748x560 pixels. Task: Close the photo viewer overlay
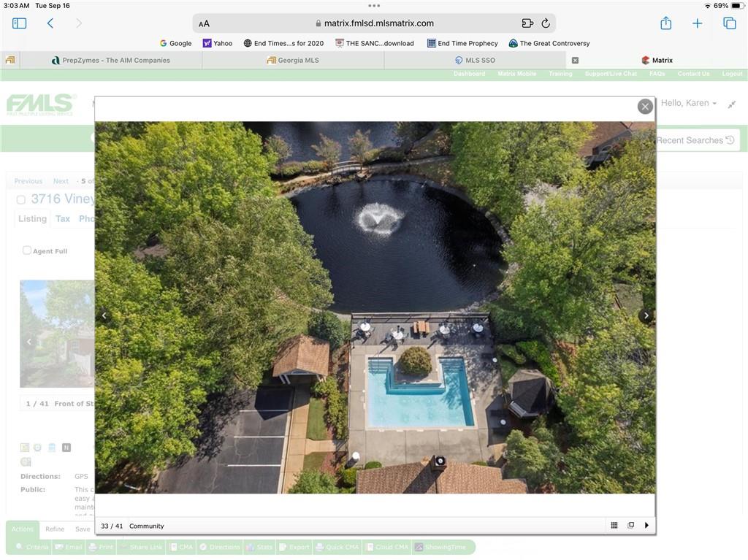(645, 107)
